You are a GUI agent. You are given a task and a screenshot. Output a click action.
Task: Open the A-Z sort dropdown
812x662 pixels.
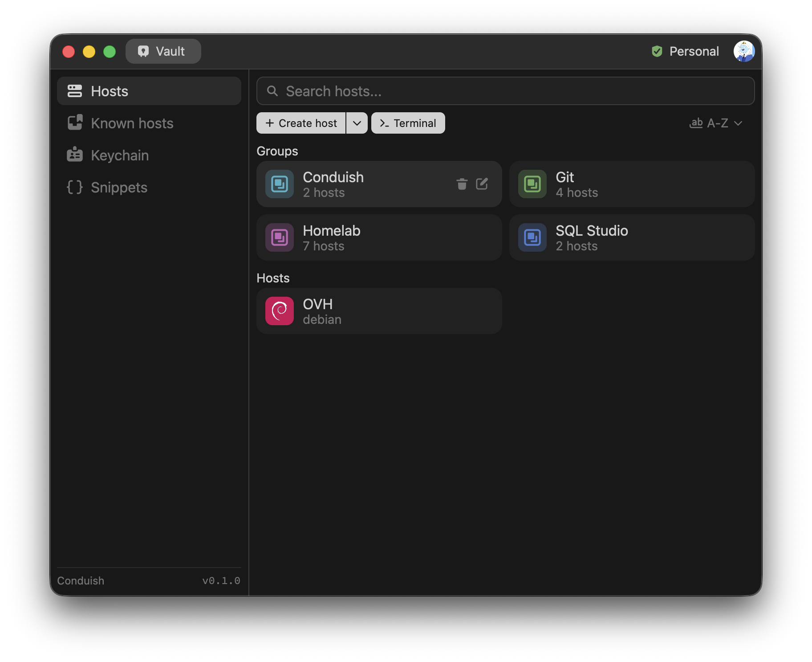716,123
